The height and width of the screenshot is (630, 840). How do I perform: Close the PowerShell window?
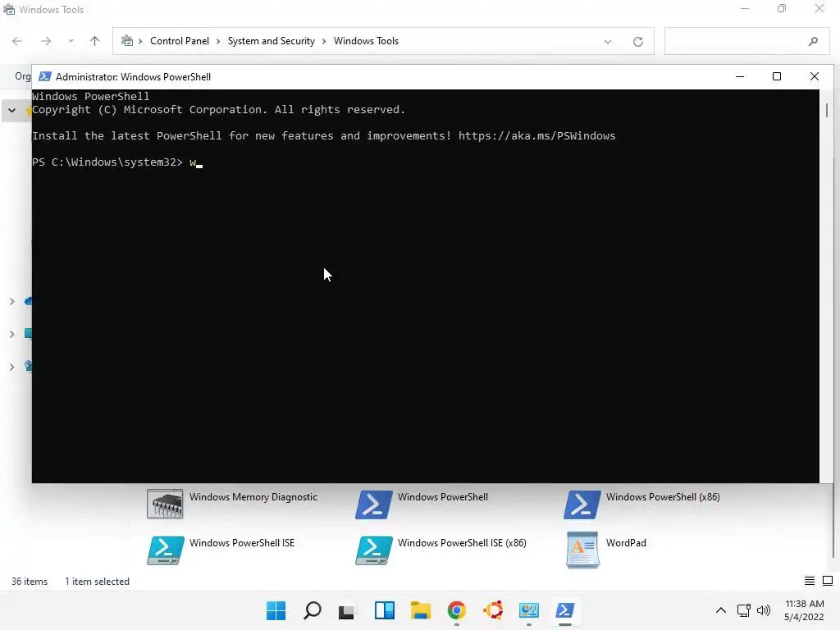pos(815,76)
